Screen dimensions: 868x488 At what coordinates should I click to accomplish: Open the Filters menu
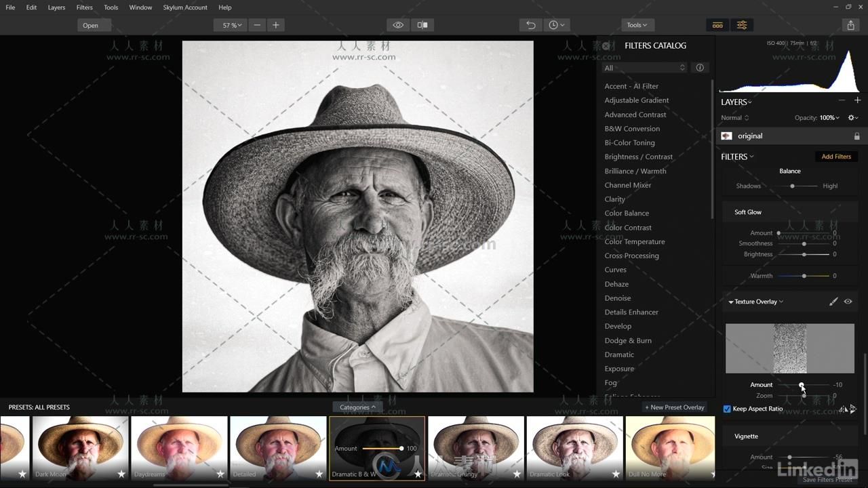(x=84, y=7)
